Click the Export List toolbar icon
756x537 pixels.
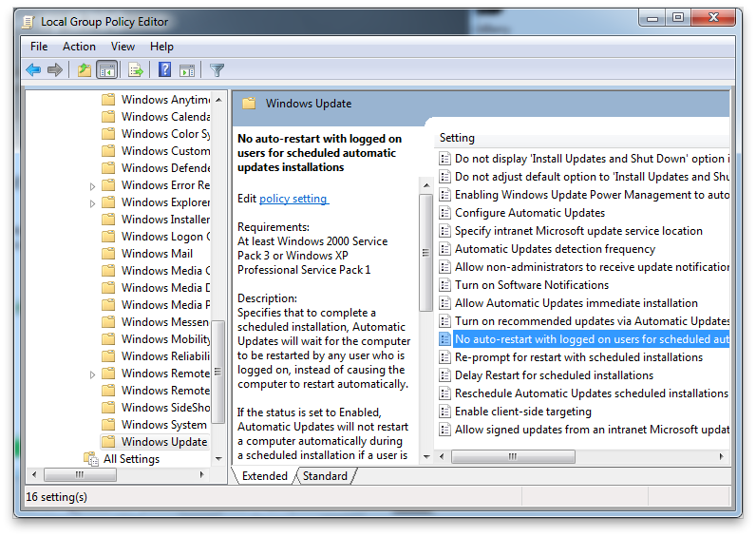(x=136, y=70)
